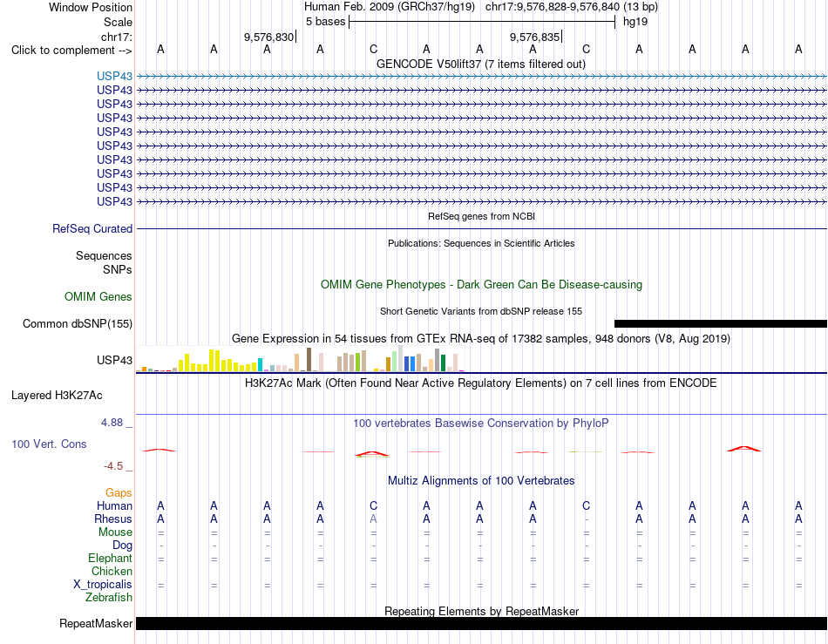Click the 'OMIM Genes' track label
Viewport: 828px width, 644px height.
[x=98, y=296]
